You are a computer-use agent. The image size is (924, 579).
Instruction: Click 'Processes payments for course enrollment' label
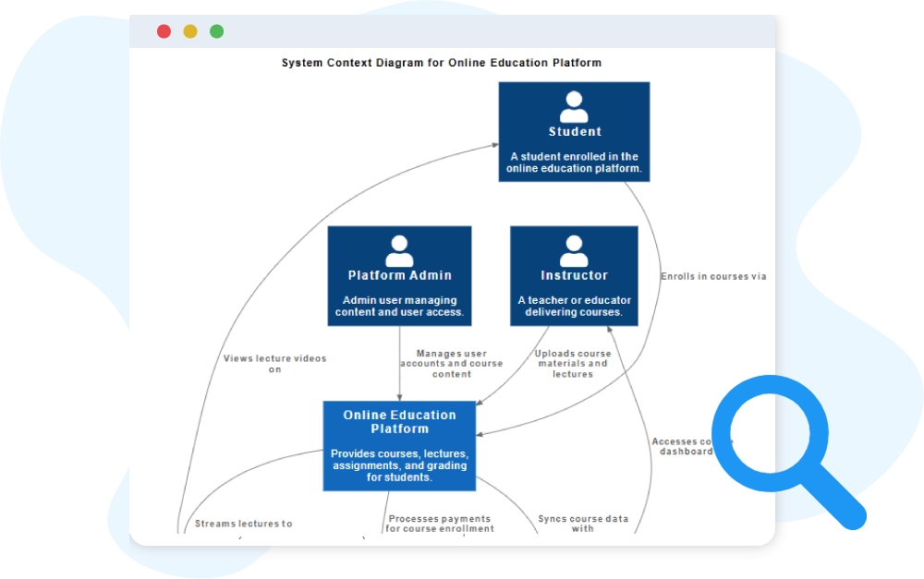point(440,524)
